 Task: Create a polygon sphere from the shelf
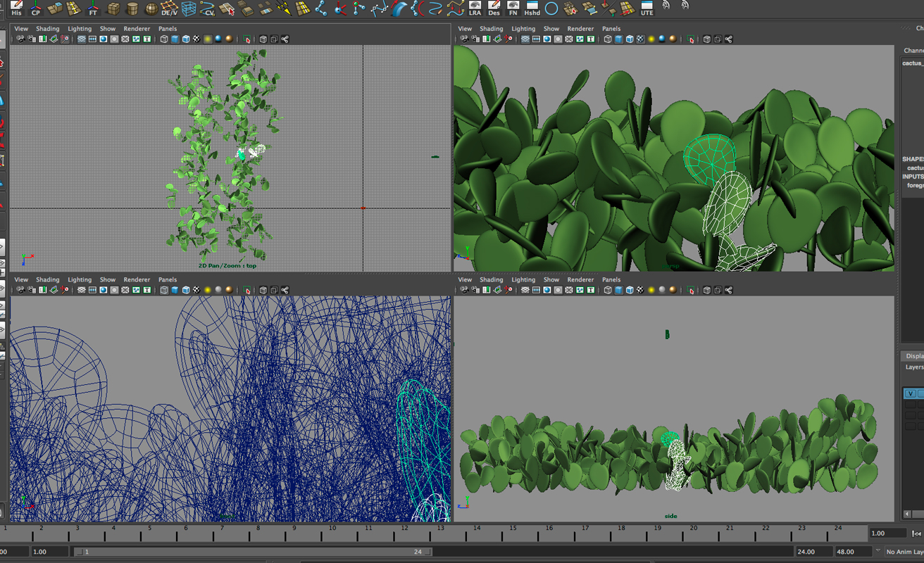151,8
